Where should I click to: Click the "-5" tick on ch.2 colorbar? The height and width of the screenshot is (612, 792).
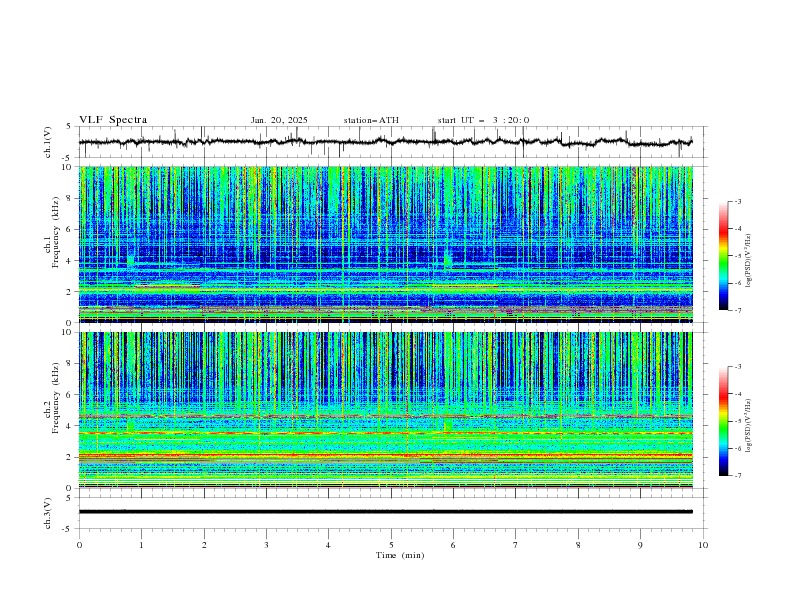pyautogui.click(x=738, y=421)
